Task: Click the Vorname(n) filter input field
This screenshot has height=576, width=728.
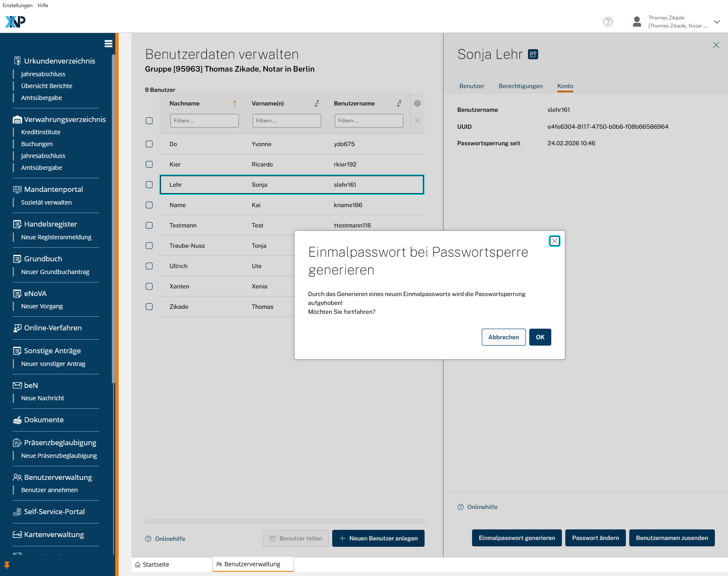Action: click(x=286, y=121)
